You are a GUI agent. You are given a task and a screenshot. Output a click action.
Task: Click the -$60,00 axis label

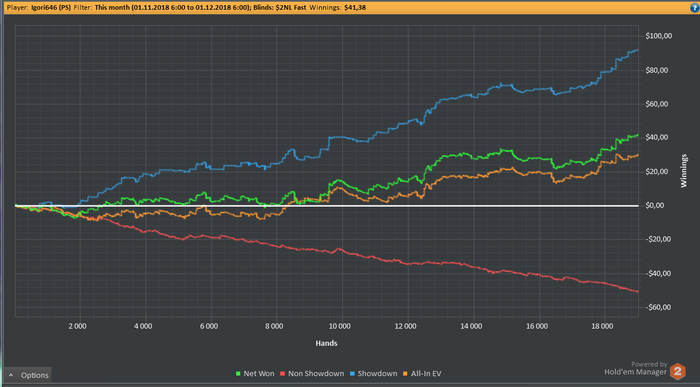658,307
